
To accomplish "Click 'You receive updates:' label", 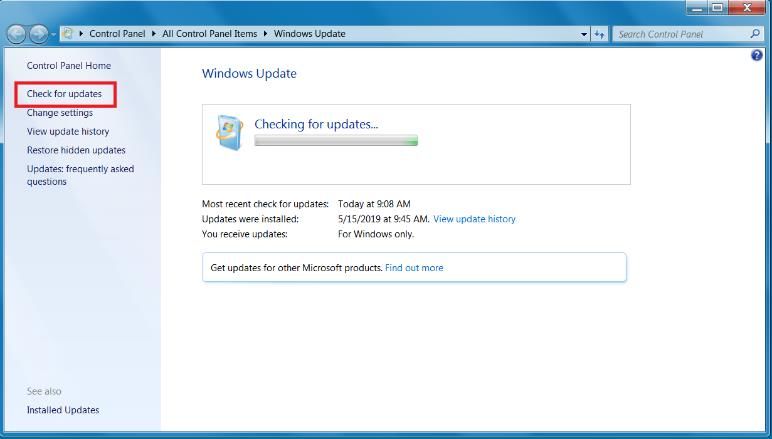I will tap(245, 234).
